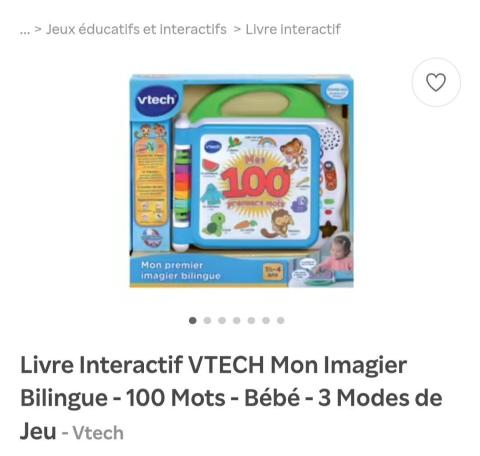Select the first carousel dot
480x456 pixels.
coord(192,320)
